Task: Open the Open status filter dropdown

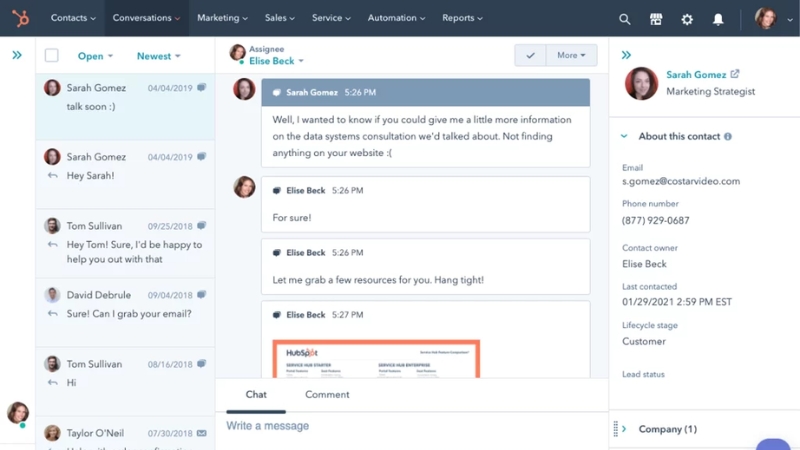Action: [x=95, y=56]
